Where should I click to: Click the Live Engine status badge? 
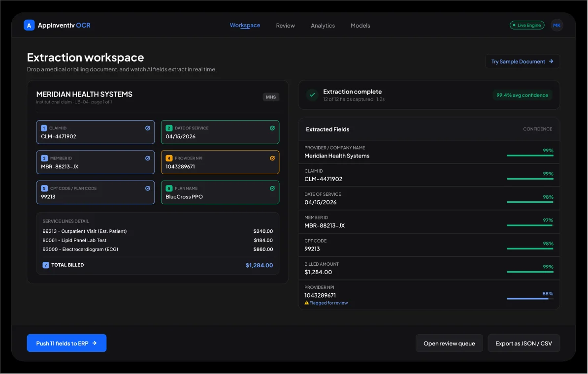(527, 25)
